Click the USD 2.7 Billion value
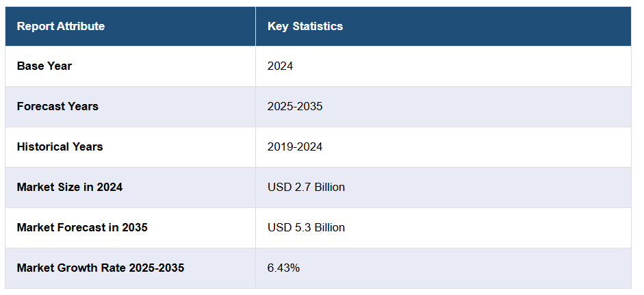This screenshot has height=295, width=644. click(306, 187)
